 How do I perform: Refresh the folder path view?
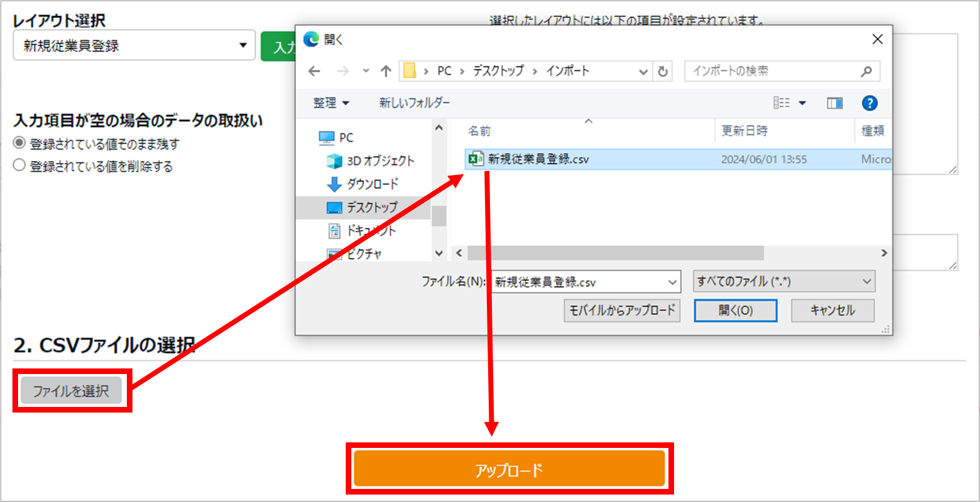663,71
